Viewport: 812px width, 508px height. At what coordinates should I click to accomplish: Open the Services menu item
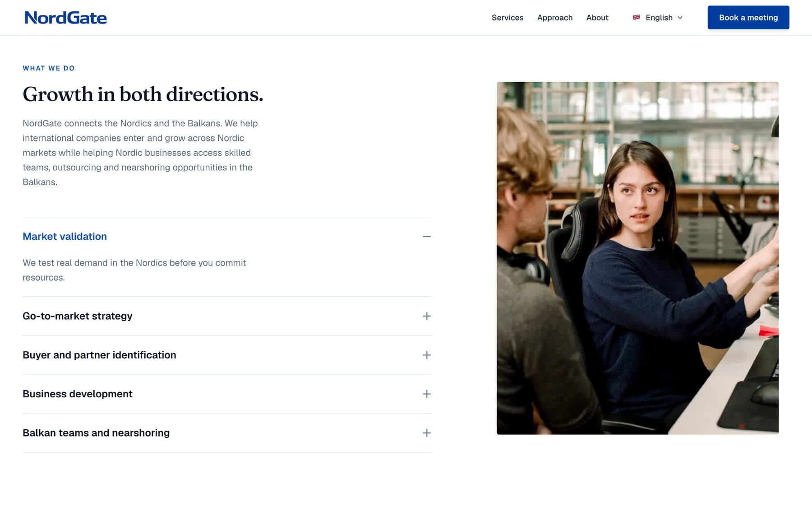tap(507, 18)
